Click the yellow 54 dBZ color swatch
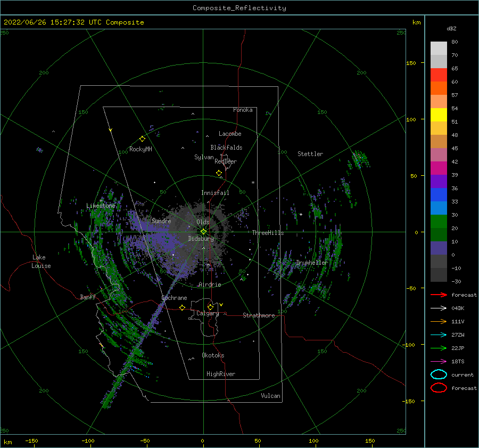Viewport: 479px width, 448px height. click(439, 115)
